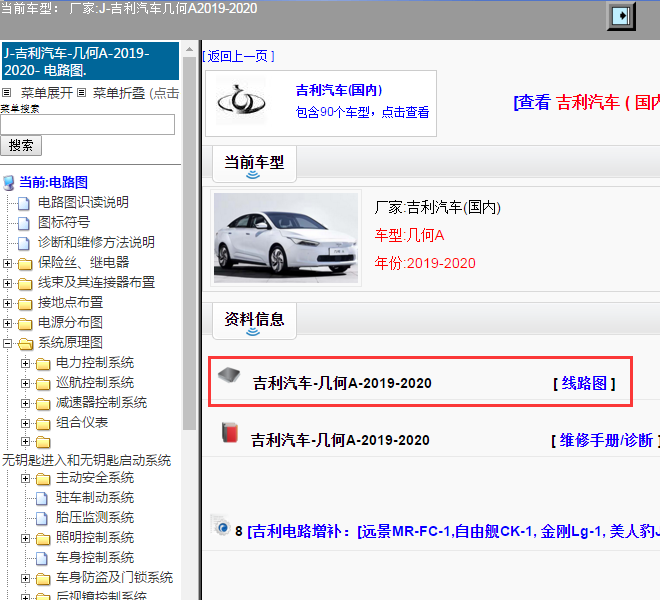The width and height of the screenshot is (660, 600).
Task: Expand the 电源分布图 node
Action: 7,323
